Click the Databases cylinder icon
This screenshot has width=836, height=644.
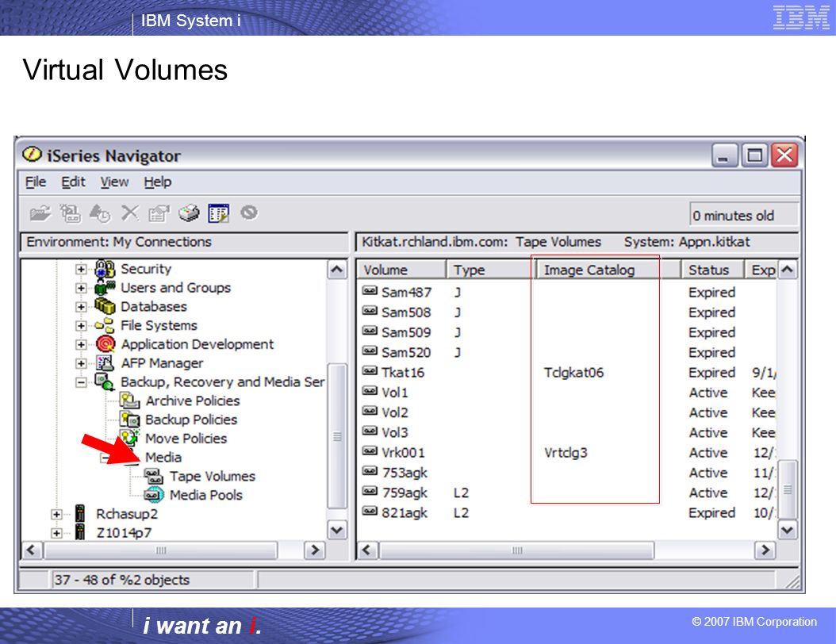pyautogui.click(x=105, y=306)
